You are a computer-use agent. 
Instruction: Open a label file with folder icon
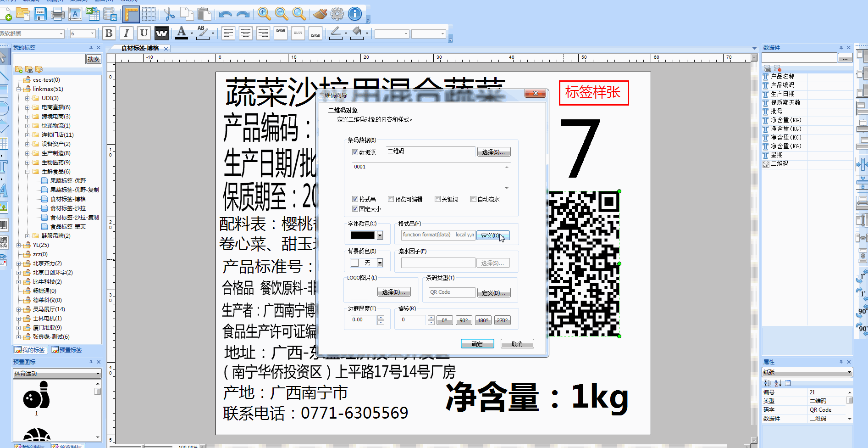click(22, 14)
